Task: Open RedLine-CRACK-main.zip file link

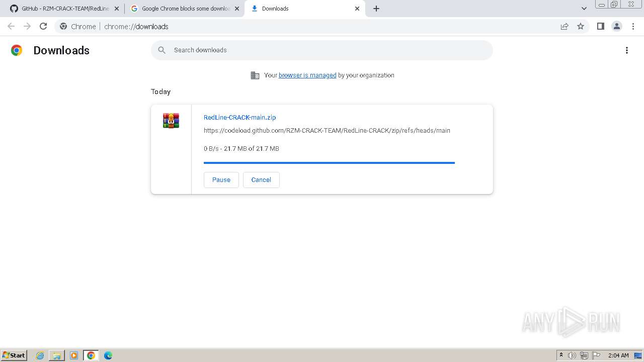Action: (x=239, y=117)
